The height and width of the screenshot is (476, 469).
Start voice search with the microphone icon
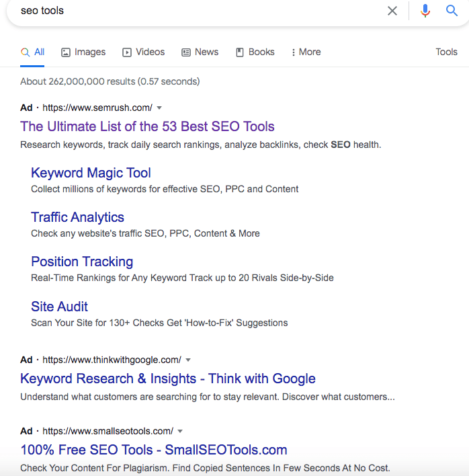pos(425,11)
